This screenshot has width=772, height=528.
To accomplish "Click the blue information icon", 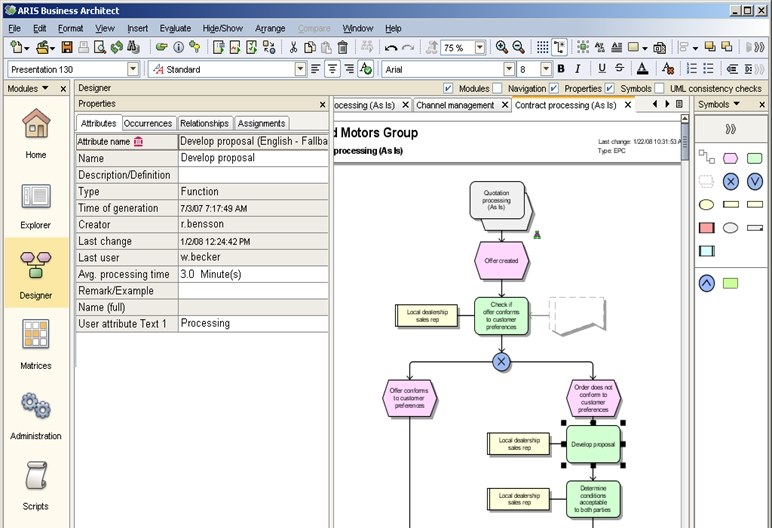I will tap(179, 47).
